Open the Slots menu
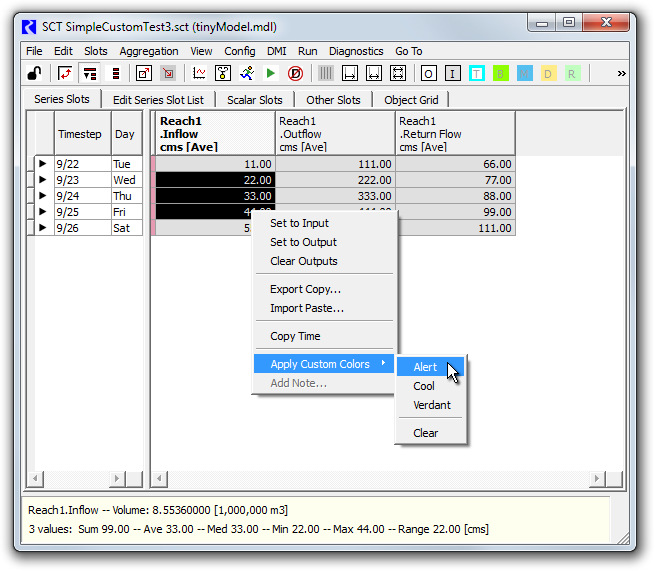655x571 pixels. click(96, 51)
